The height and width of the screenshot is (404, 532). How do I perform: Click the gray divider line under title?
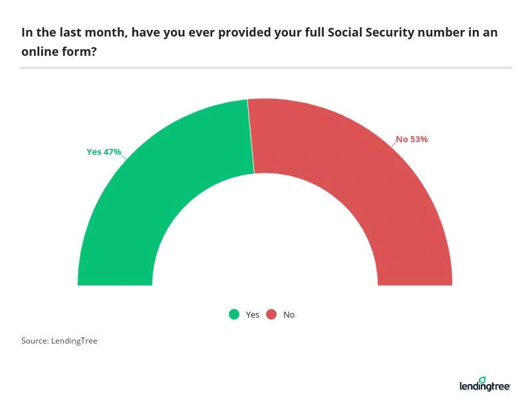[266, 67]
